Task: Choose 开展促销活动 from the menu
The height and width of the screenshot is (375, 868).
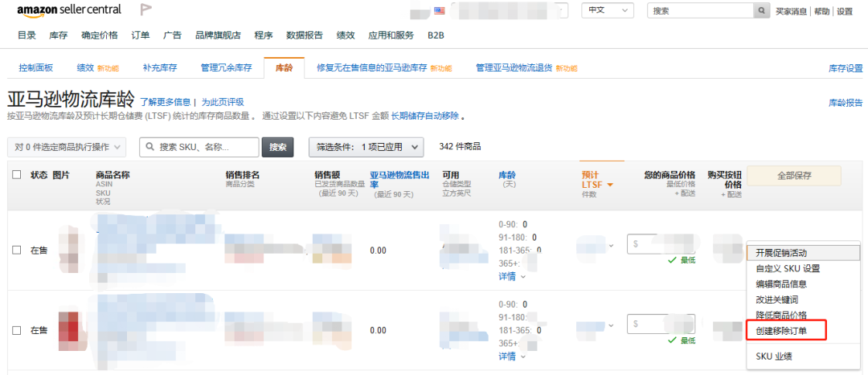Action: click(803, 253)
